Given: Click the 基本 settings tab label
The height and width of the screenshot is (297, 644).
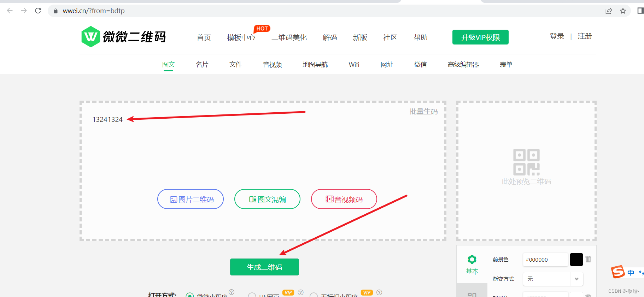Looking at the screenshot, I should coord(472,272).
